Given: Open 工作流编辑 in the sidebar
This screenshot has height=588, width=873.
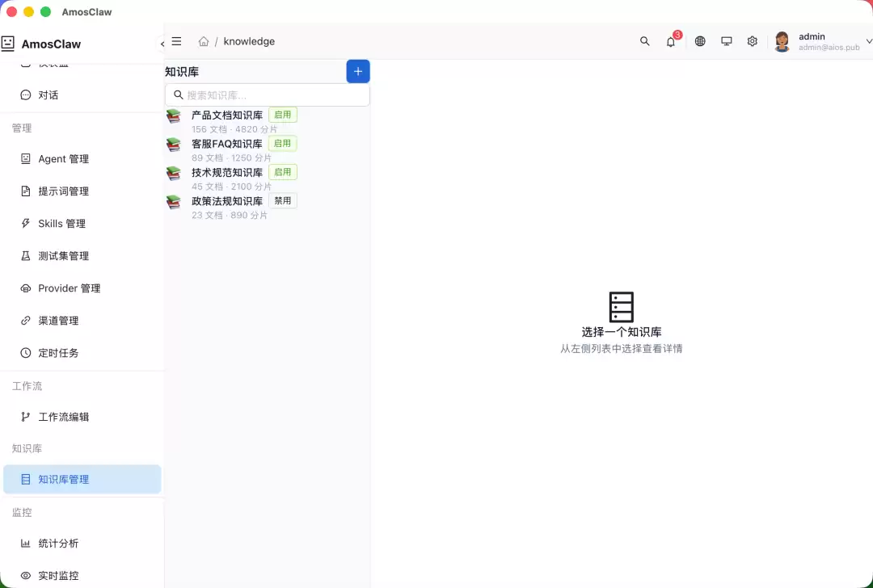Looking at the screenshot, I should (x=82, y=417).
